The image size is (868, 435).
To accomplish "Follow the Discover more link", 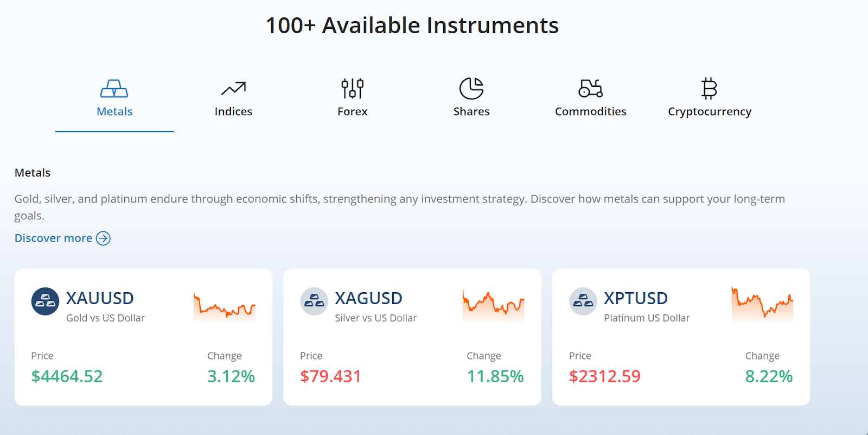I will point(53,238).
